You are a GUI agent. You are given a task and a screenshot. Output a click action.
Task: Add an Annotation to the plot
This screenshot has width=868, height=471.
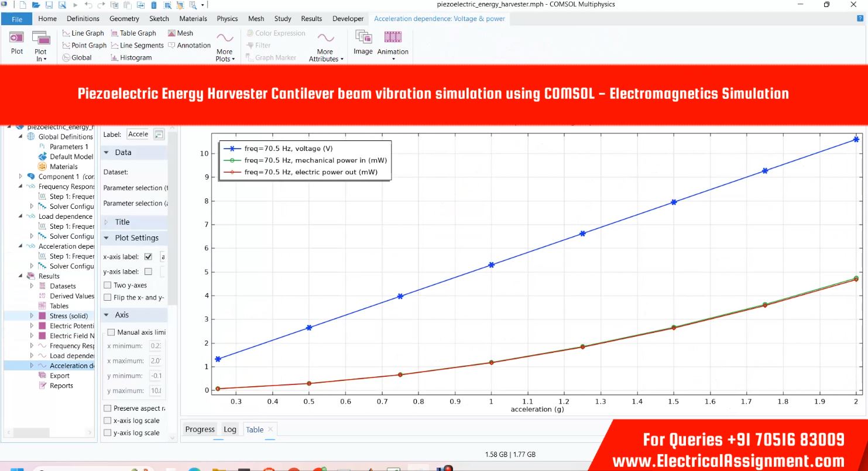(x=189, y=46)
